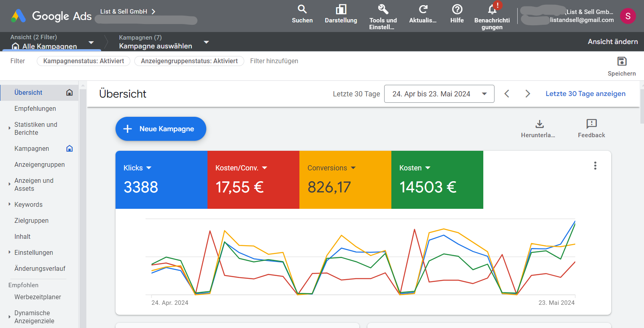Open the account avatar S

pyautogui.click(x=628, y=16)
